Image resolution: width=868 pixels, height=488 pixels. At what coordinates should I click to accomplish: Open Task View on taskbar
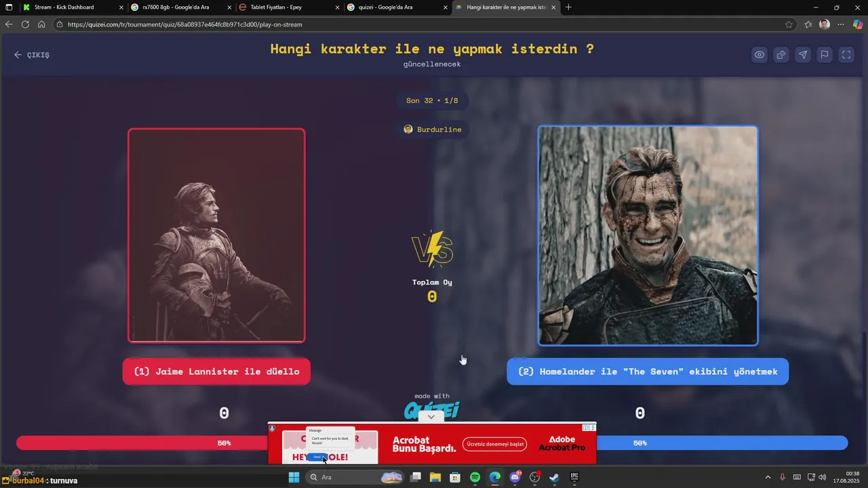coord(416,477)
